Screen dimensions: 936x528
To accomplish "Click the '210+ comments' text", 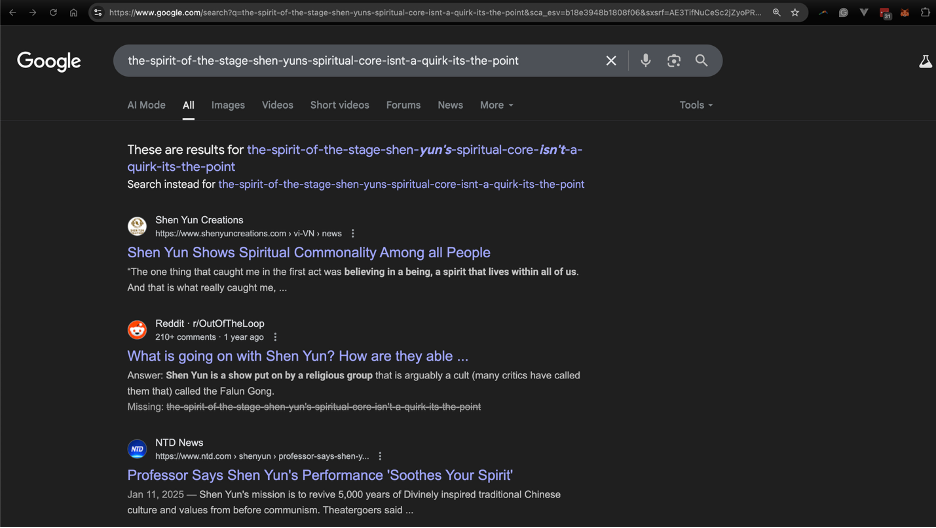I will click(186, 337).
